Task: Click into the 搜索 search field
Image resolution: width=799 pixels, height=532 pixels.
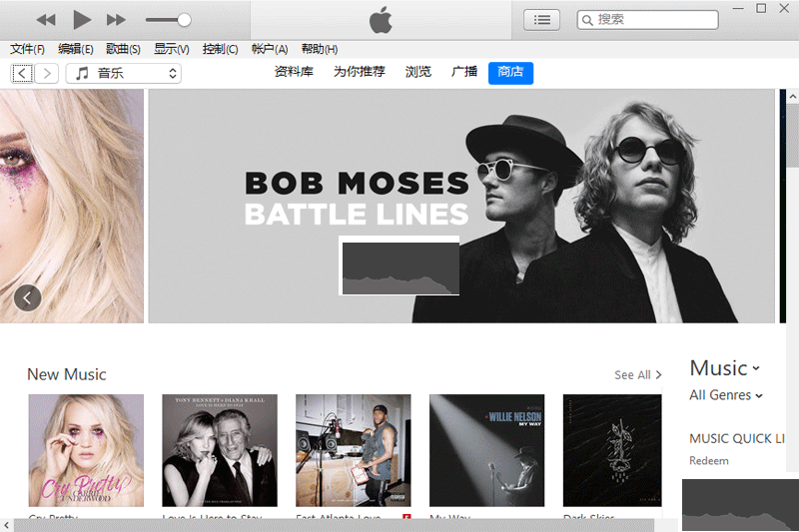Action: tap(647, 20)
